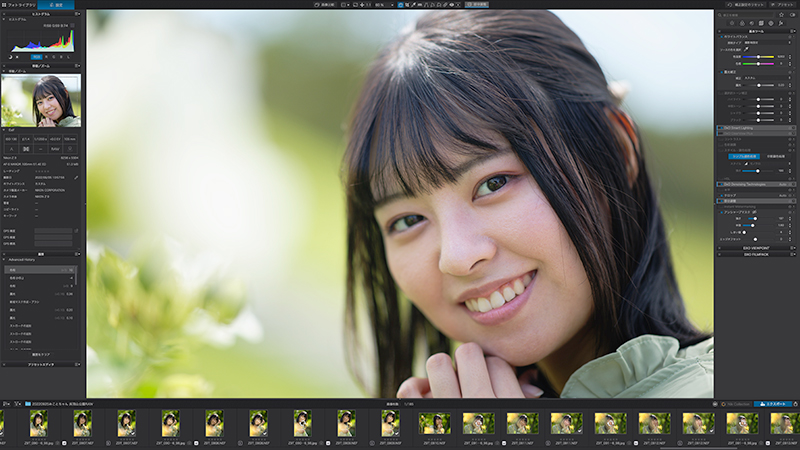The image size is (800, 450).
Task: Adjust the tint green-magenta slider
Action: 758,64
